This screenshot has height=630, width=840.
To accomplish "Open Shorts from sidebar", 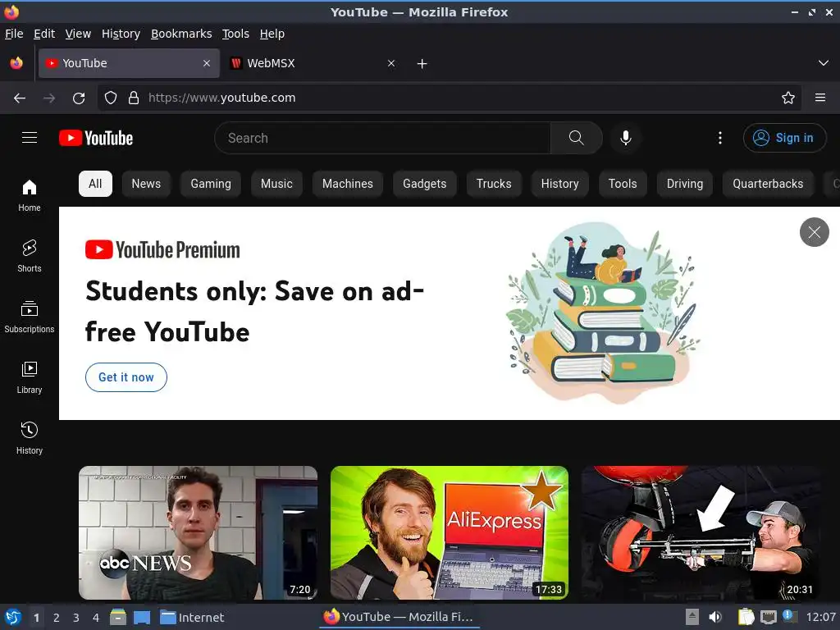I will 30,256.
